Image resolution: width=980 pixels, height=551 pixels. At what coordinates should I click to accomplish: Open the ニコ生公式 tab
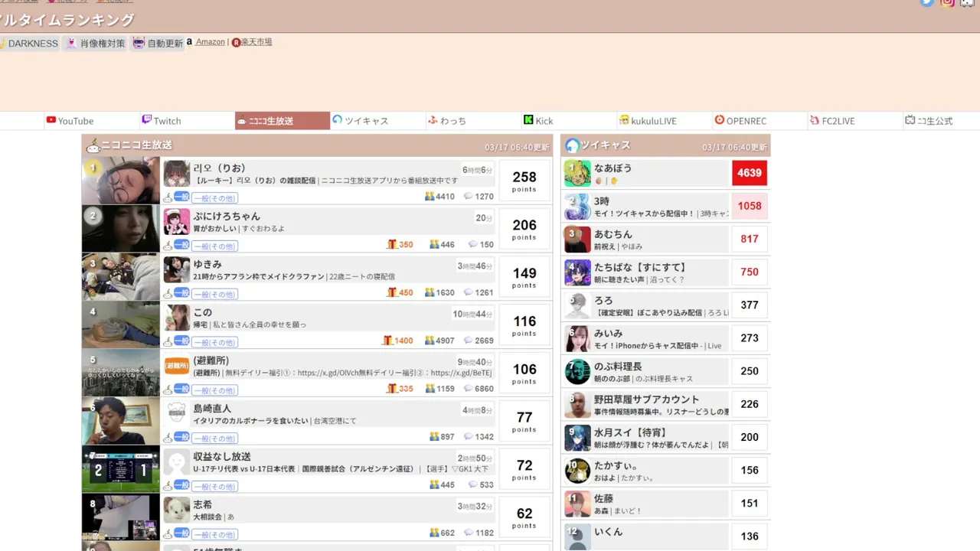tap(929, 121)
